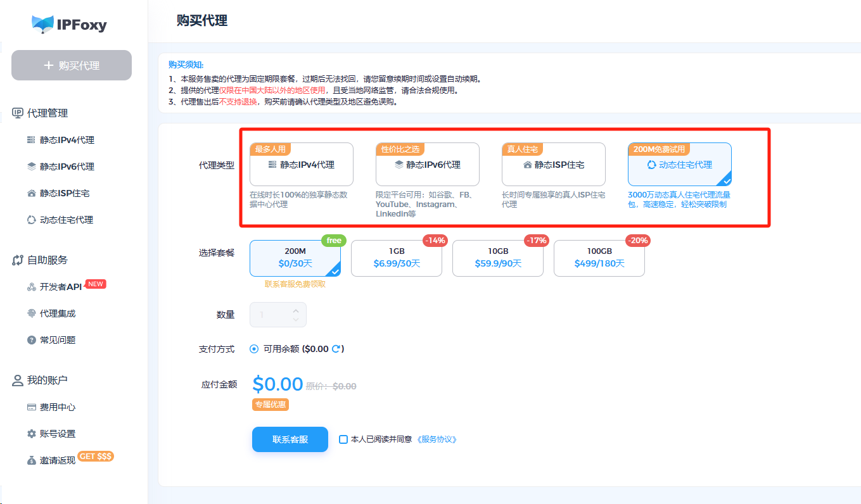861x504 pixels.
Task: Click the server icon beside sidebar 静态IPv4代理
Action: click(32, 140)
